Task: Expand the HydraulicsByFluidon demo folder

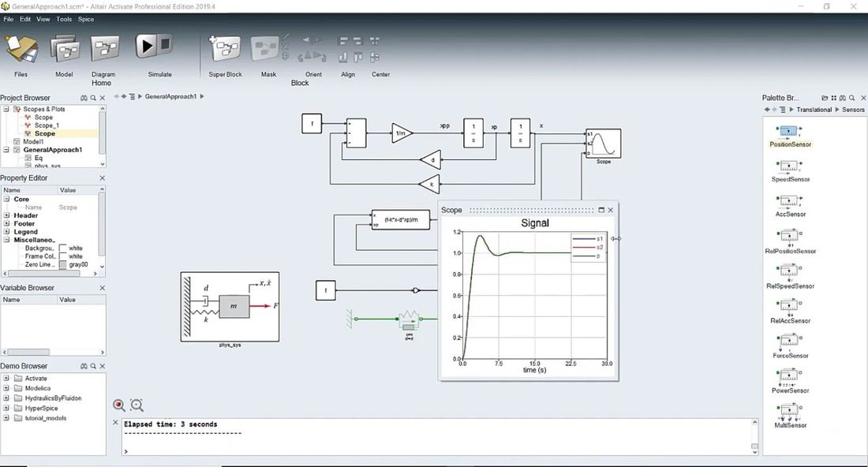Action: 6,398
